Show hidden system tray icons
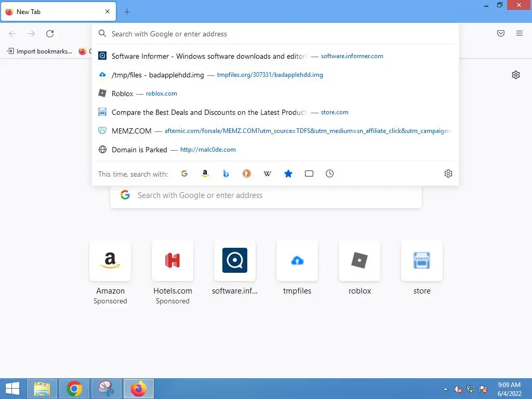 (x=445, y=389)
